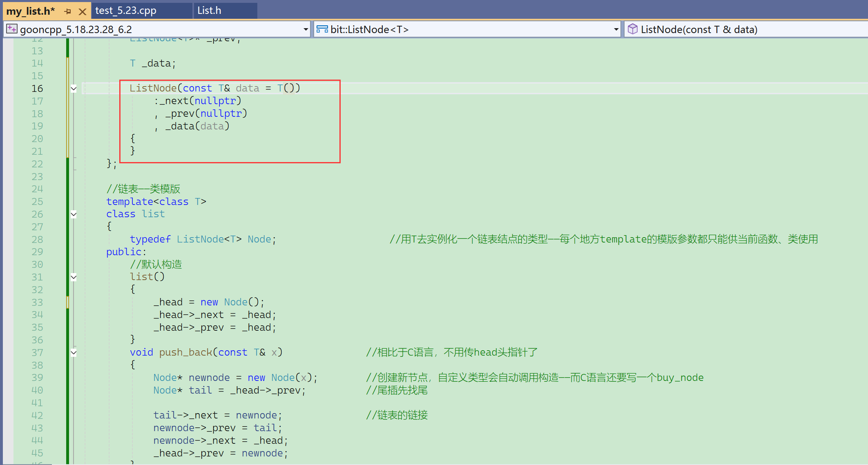Collapse the class list block at line 26
The image size is (868, 465).
(x=74, y=214)
